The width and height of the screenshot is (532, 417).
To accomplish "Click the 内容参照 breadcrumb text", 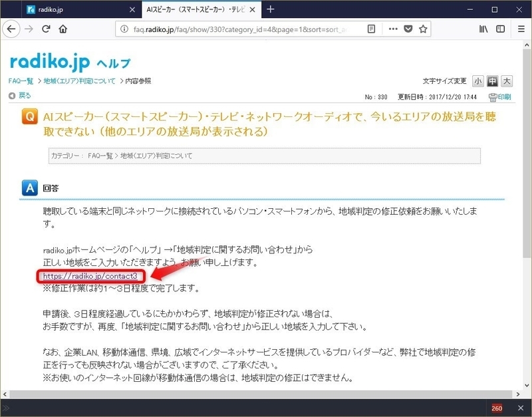I will point(138,81).
